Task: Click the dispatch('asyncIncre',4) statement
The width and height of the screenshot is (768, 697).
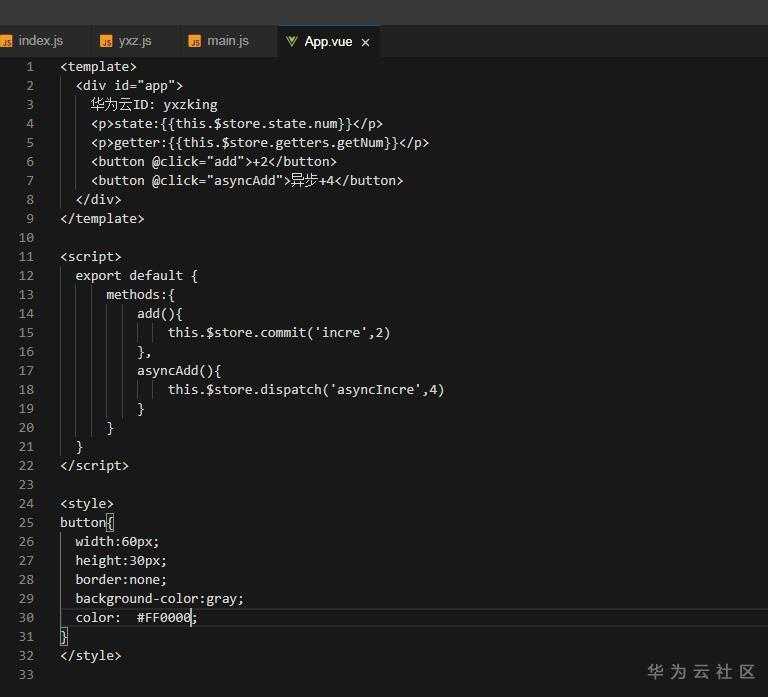Action: (306, 390)
